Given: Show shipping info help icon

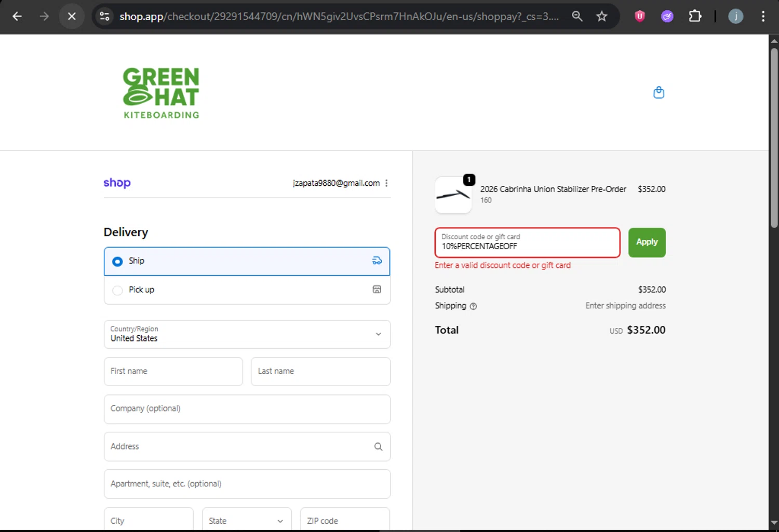Looking at the screenshot, I should click(473, 306).
